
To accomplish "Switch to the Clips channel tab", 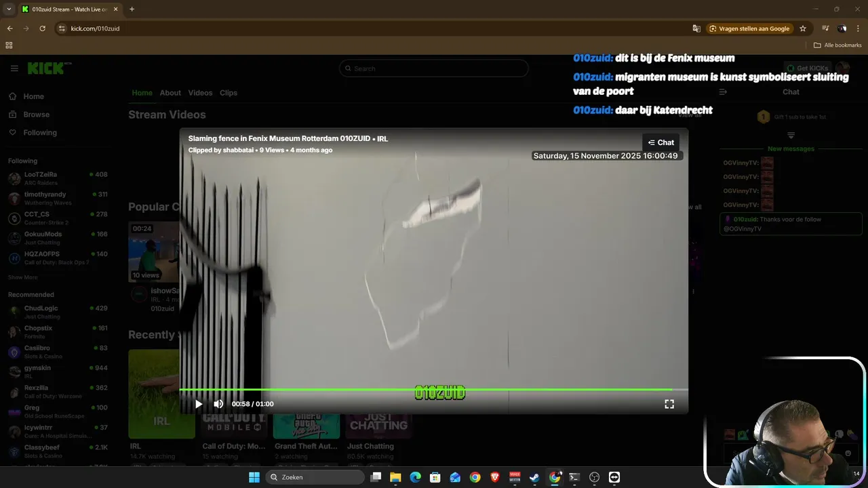I will (229, 93).
